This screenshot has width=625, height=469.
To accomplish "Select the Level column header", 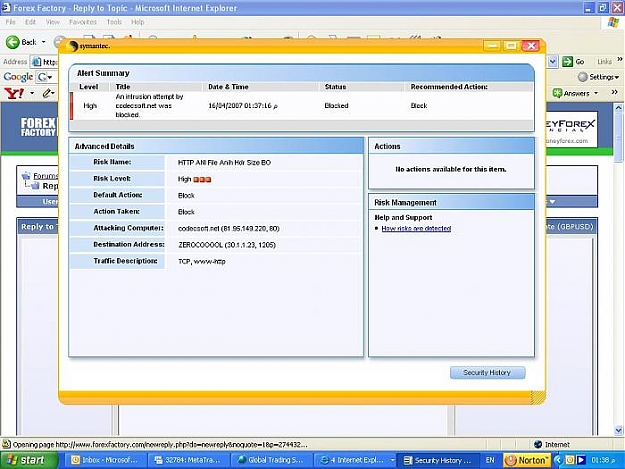I will pyautogui.click(x=88, y=87).
